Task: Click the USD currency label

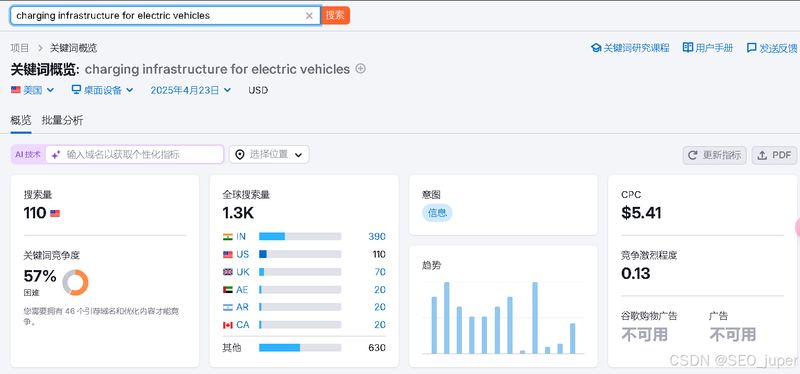Action: coord(258,90)
